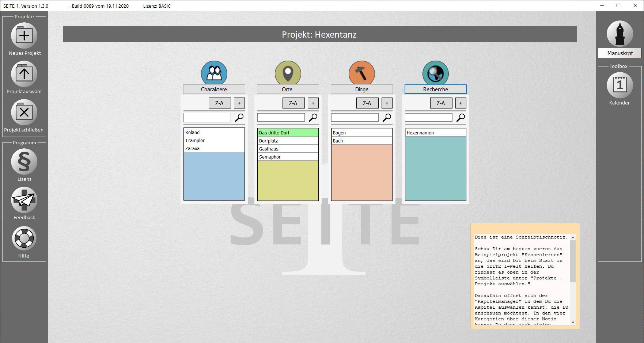Viewport: 644px width, 343px height.
Task: Click the Orte location pin icon
Action: click(288, 73)
